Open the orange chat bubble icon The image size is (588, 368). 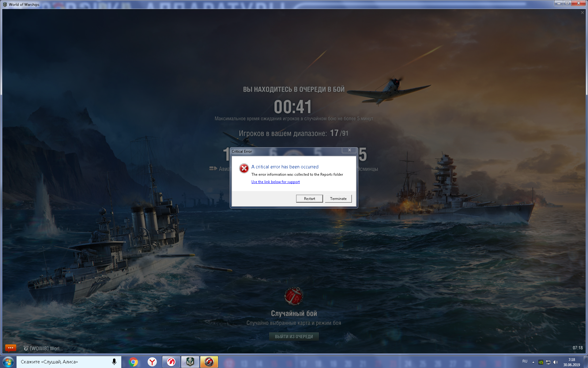click(11, 348)
